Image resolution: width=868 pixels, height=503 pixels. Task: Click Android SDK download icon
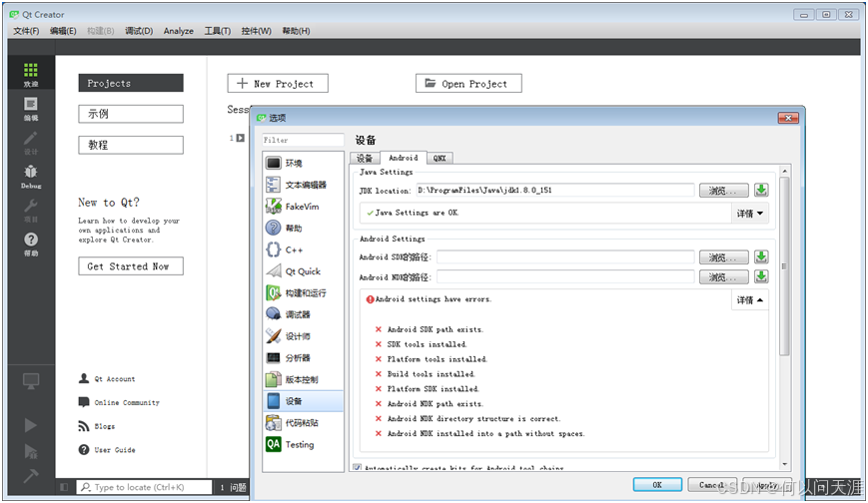[x=761, y=257]
